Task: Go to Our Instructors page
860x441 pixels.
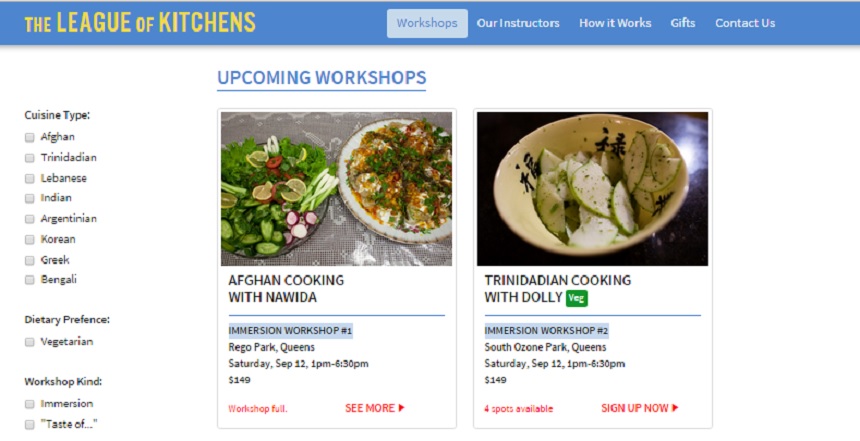Action: coord(518,23)
